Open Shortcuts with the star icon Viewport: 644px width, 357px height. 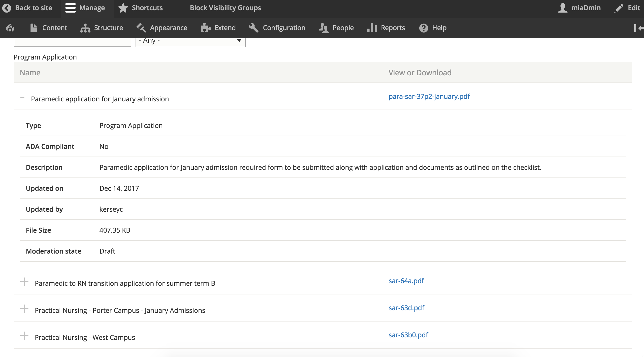tap(123, 8)
